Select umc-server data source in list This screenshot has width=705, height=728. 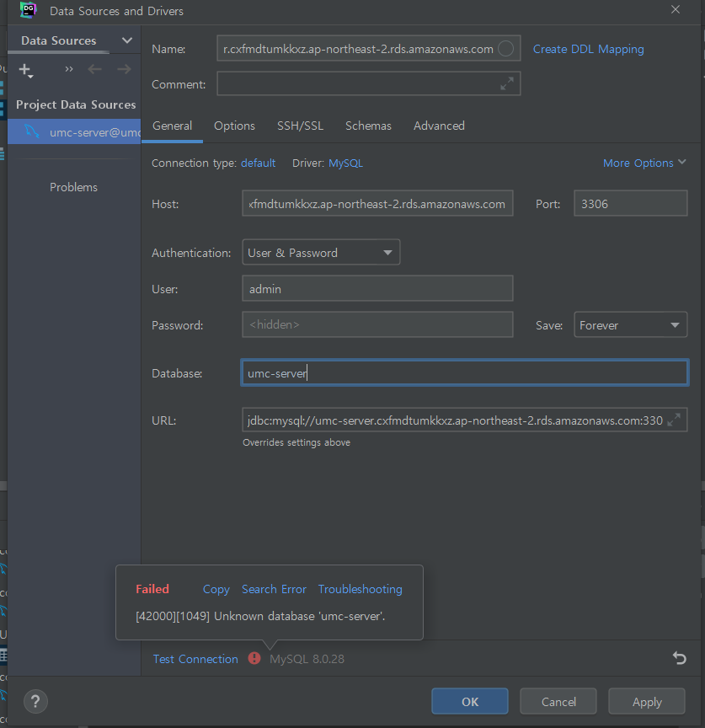click(x=74, y=131)
